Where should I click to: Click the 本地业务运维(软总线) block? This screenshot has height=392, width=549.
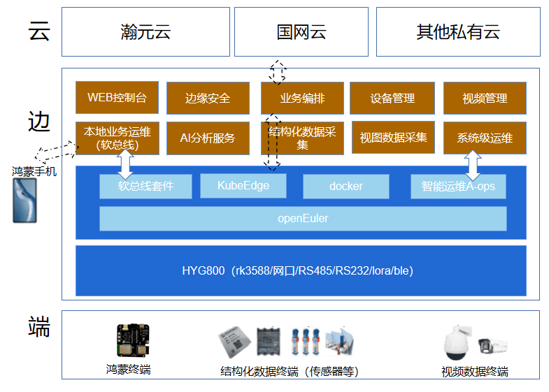117,138
